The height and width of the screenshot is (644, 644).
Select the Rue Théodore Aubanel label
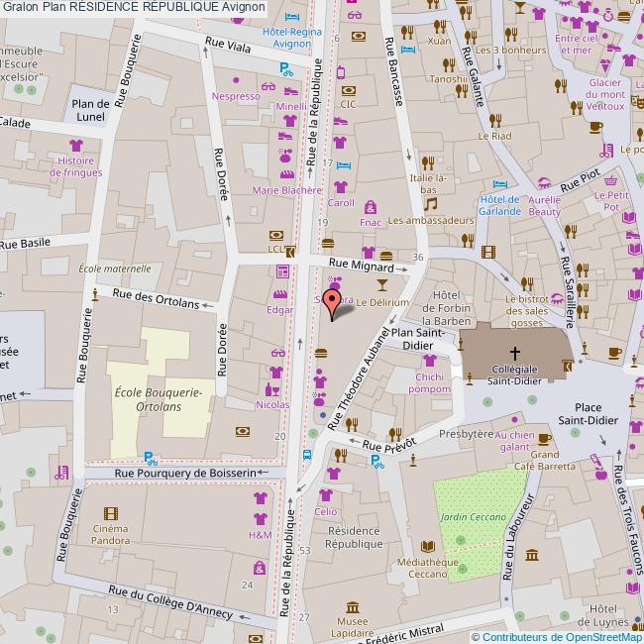361,378
